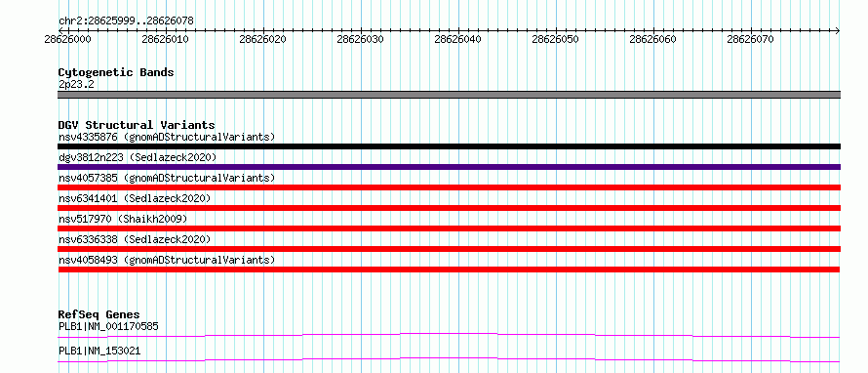The width and height of the screenshot is (868, 373).
Task: Open the DGV Structural Variants track title
Action: coord(137,125)
